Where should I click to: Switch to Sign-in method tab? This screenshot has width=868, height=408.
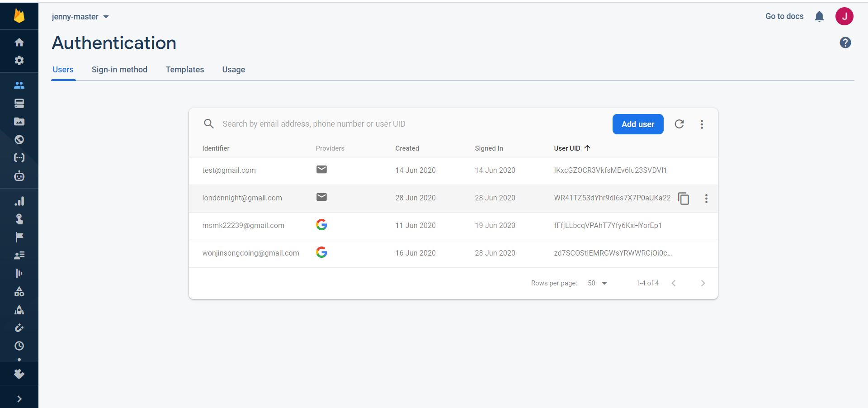(x=119, y=70)
